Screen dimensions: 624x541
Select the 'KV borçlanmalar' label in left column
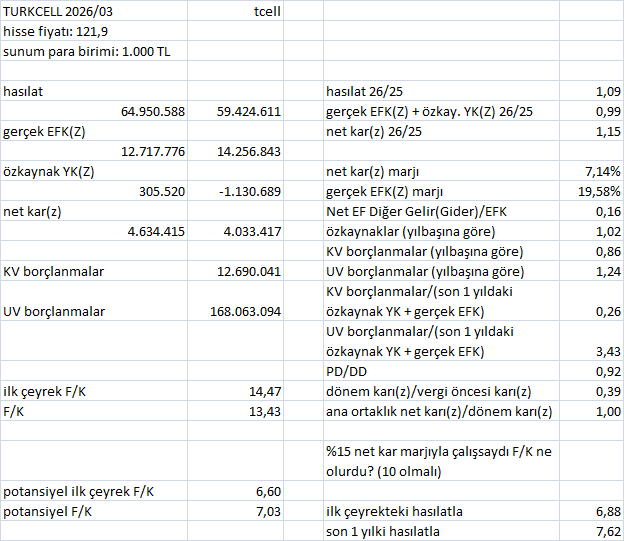(94, 271)
